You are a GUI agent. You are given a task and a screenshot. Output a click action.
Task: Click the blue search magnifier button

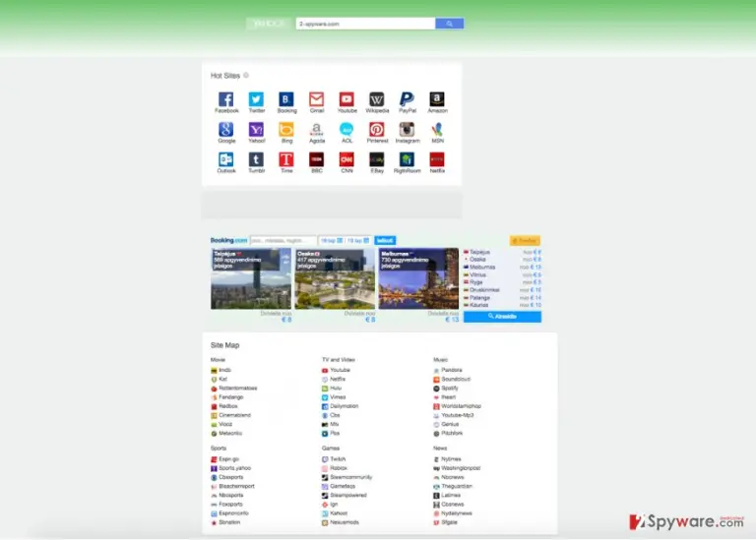click(x=449, y=24)
